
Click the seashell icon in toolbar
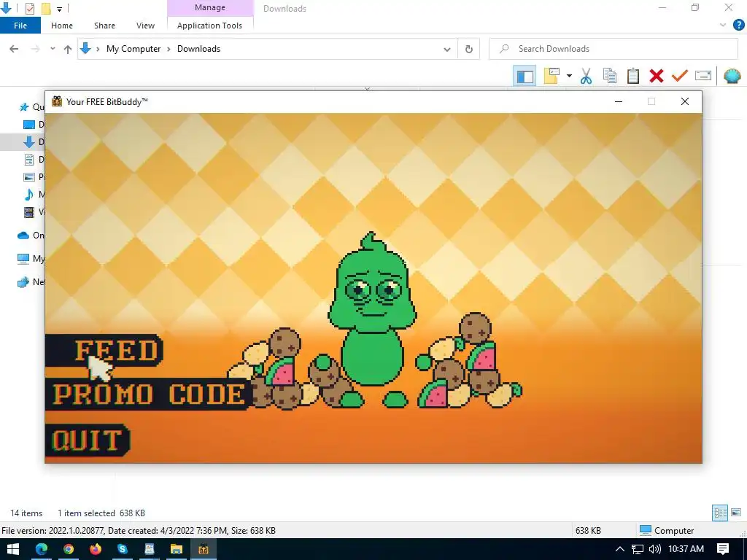732,76
